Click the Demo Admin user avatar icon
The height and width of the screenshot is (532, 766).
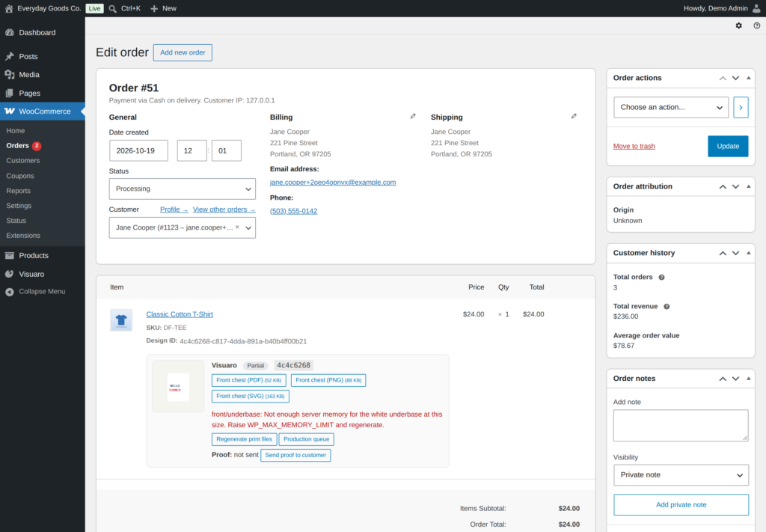[756, 8]
